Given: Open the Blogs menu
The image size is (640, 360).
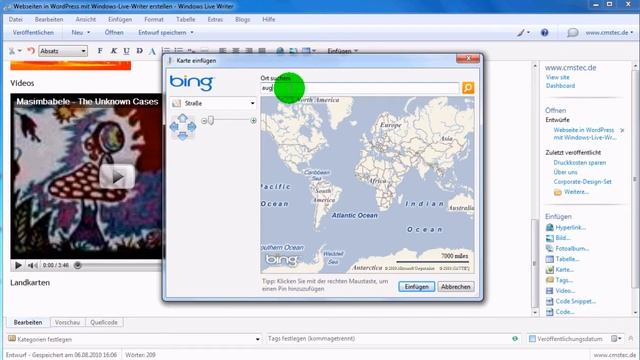Looking at the screenshot, I should point(242,20).
